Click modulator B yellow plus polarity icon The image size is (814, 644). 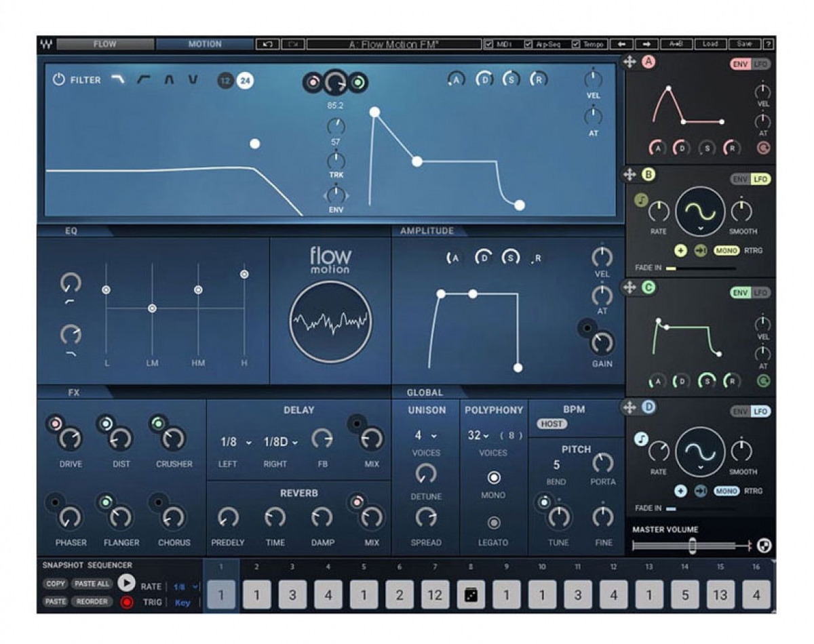pyautogui.click(x=681, y=251)
